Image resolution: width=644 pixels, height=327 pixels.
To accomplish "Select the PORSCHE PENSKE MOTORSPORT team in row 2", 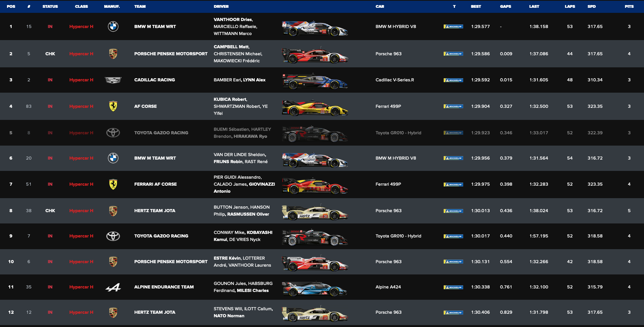I will [x=171, y=54].
